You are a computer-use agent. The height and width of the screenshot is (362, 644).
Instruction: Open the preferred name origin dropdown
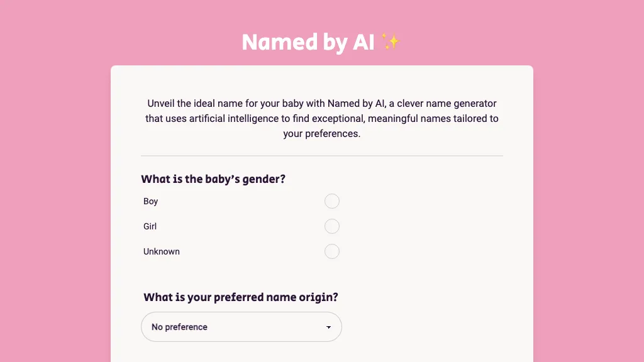[x=241, y=327]
